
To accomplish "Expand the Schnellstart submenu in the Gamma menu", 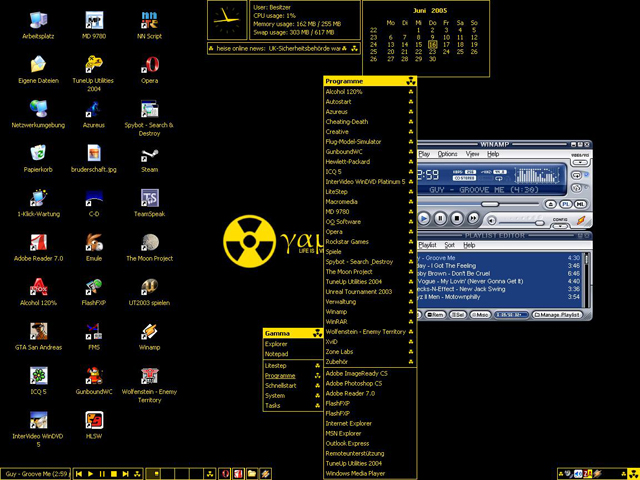I will pos(293,386).
